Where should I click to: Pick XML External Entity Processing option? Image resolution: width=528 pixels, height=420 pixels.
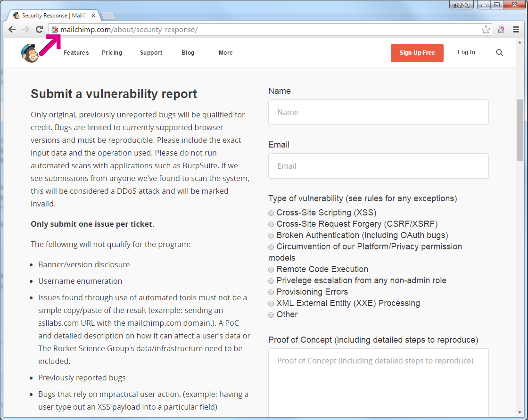coord(271,304)
